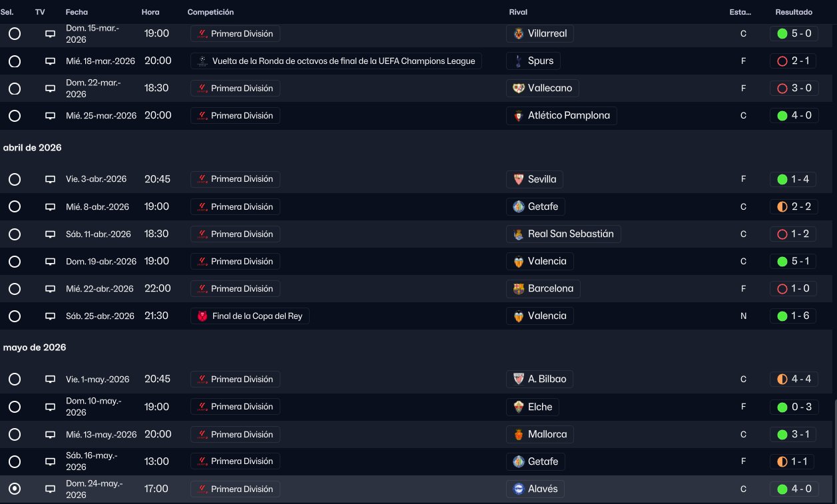Sort by the Resultado column header
Screen dimensions: 837x504
[x=794, y=12]
